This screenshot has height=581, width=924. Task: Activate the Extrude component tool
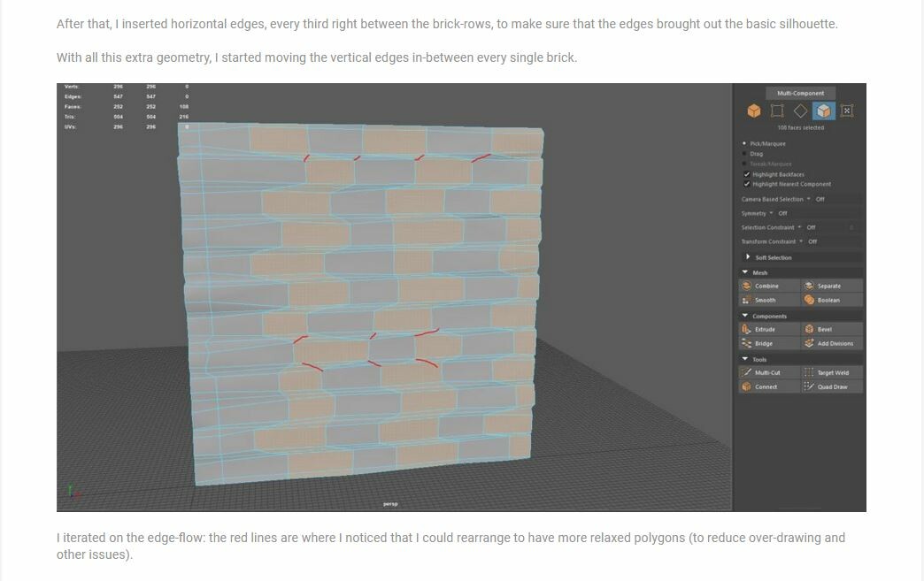(768, 329)
